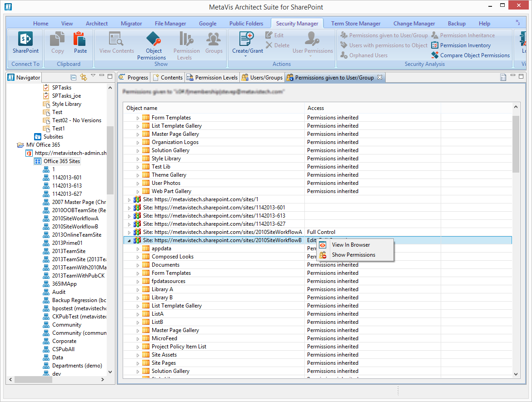Click the Object name column header

coord(142,108)
